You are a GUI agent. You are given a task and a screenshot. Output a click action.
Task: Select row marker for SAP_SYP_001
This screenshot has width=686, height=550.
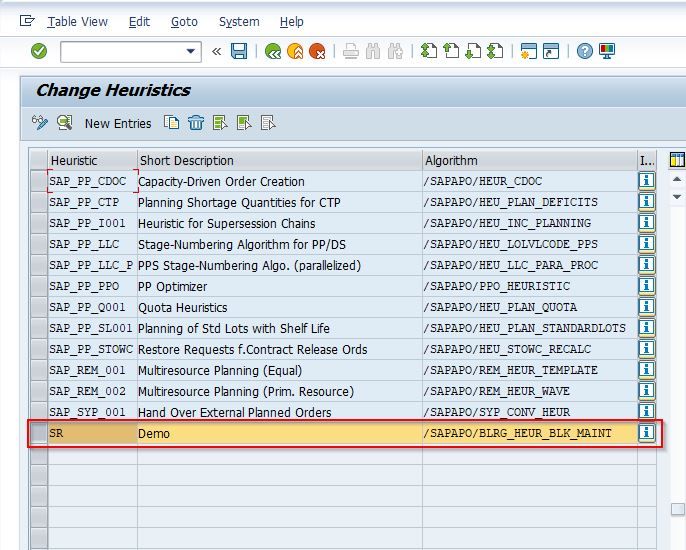[x=38, y=412]
